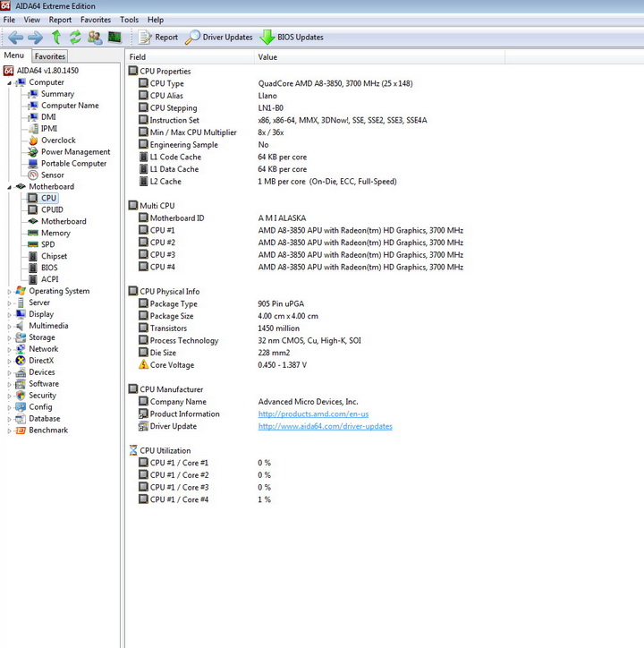Open the products.amd.com link
This screenshot has height=648, width=644.
tap(313, 414)
